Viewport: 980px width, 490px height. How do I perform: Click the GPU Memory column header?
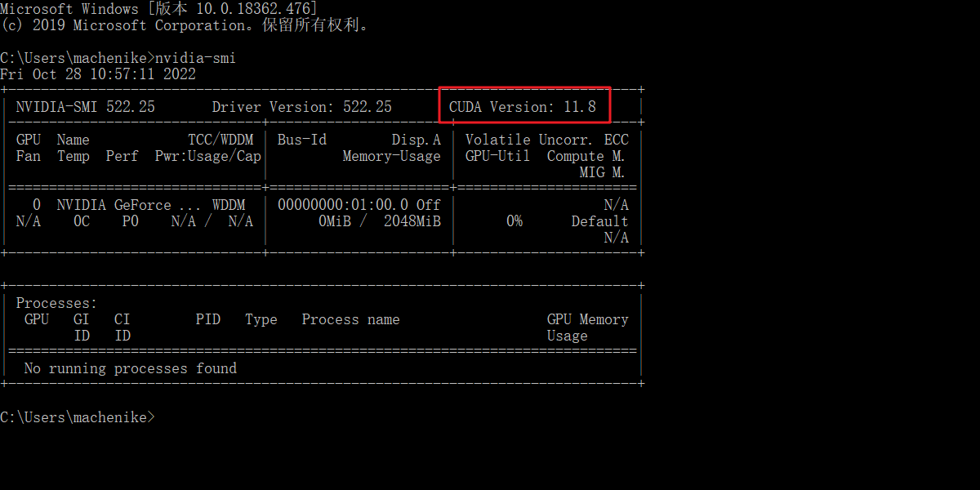(588, 319)
